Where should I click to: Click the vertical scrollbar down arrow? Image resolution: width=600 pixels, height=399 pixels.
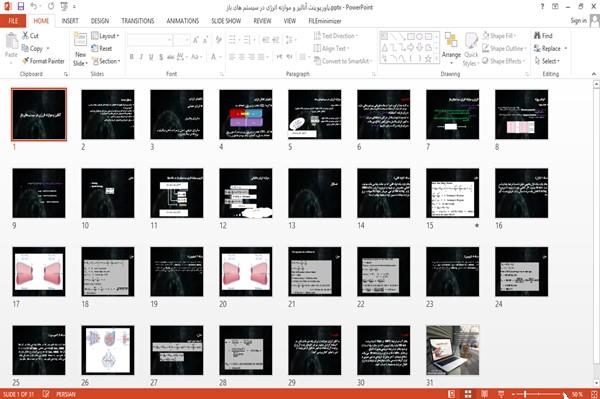coord(596,383)
